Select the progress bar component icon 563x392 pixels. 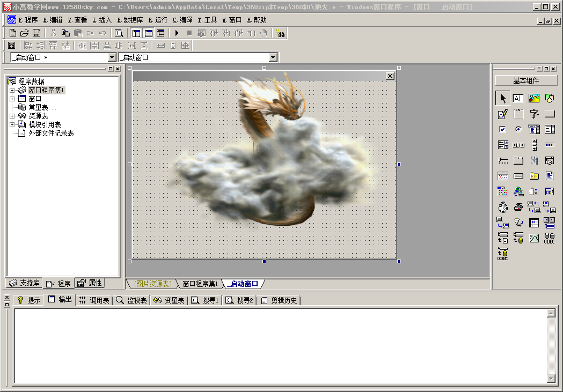550,145
